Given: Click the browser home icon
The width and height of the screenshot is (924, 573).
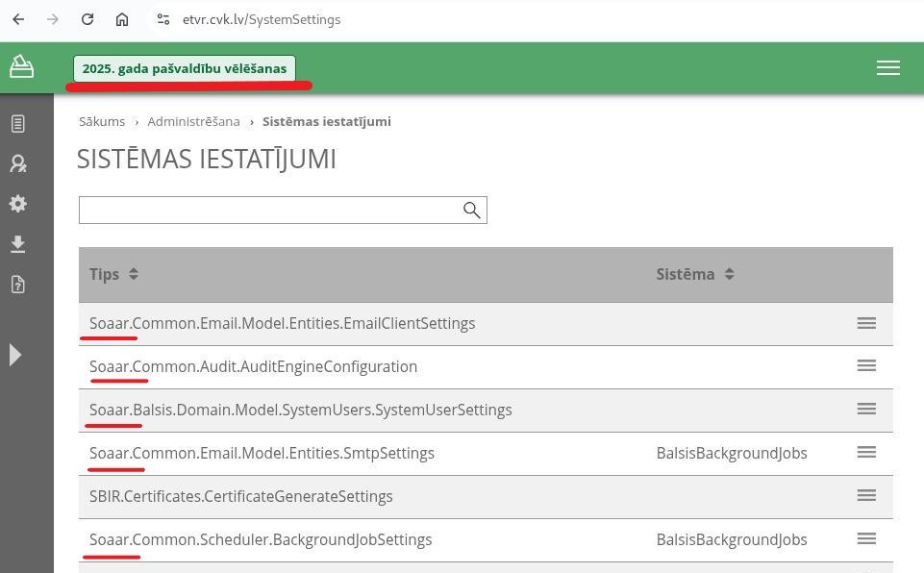Looking at the screenshot, I should point(122,19).
